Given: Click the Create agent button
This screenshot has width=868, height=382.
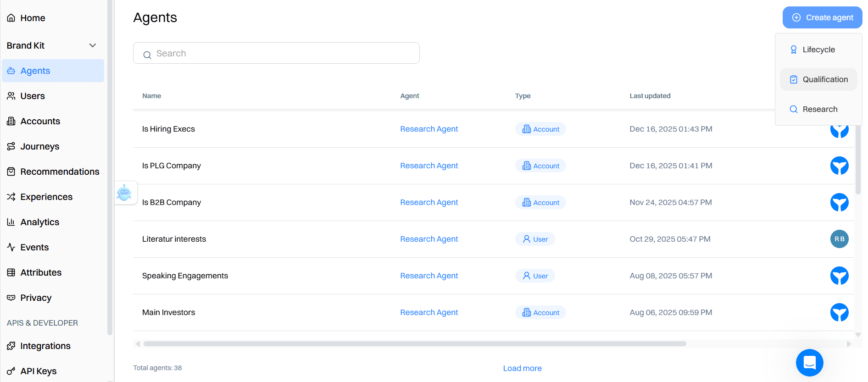Looking at the screenshot, I should pos(822,17).
